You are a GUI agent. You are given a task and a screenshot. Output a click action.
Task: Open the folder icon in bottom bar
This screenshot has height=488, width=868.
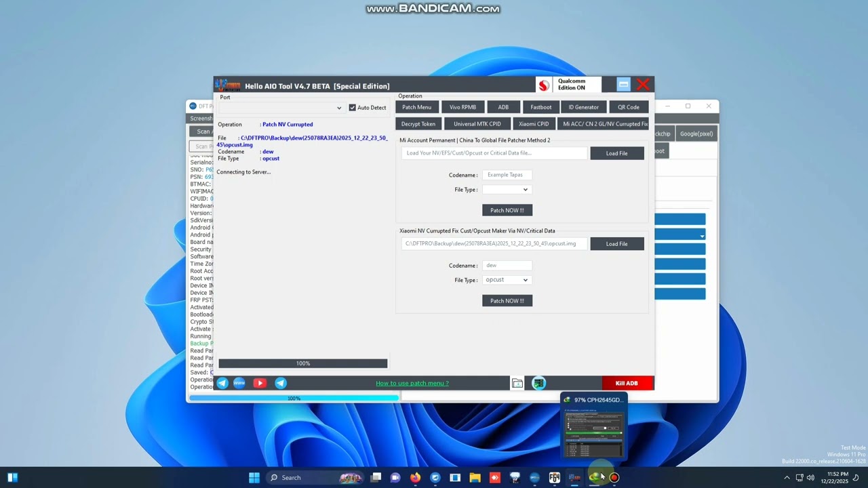(517, 384)
